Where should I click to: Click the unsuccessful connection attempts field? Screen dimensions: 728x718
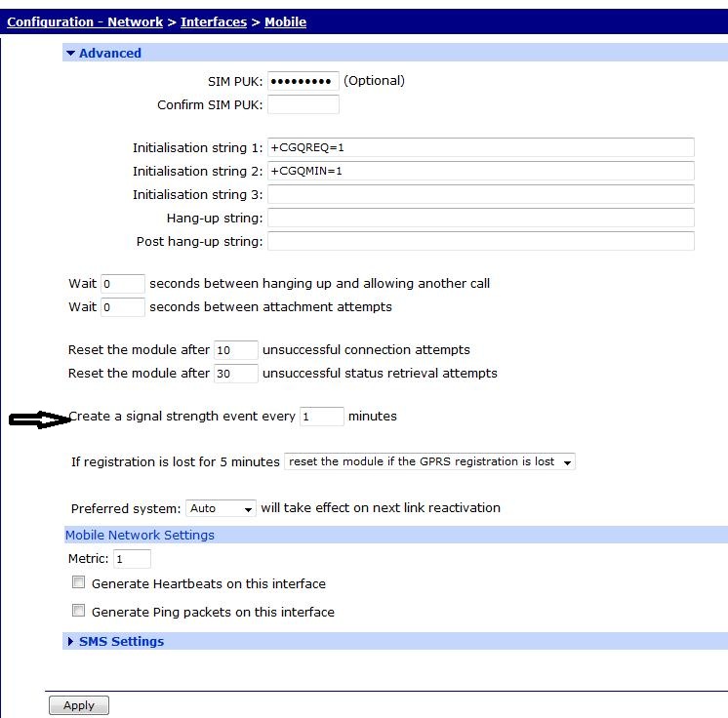235,350
